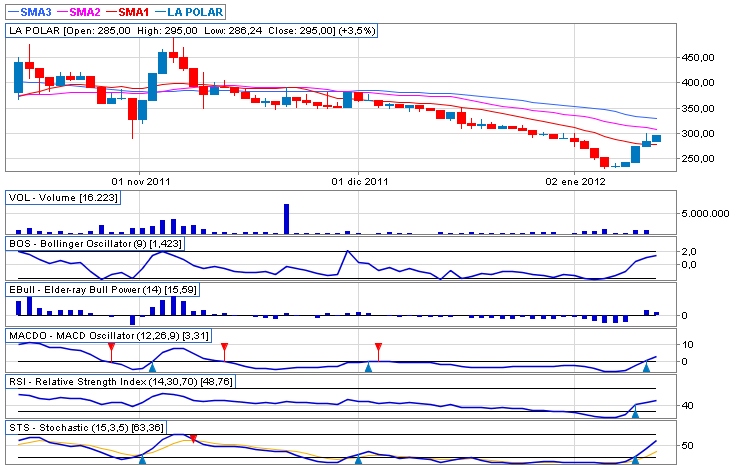Click the leftmost red arrow on MACD panel
745x470 pixels.
[111, 347]
